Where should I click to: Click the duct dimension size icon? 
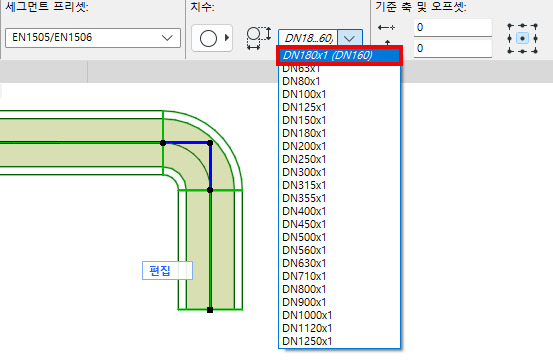point(259,38)
